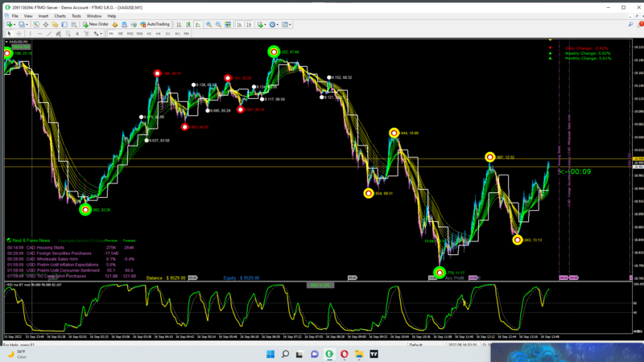Select the Vertical Line drawing tool
The image size is (644, 362).
(30, 34)
